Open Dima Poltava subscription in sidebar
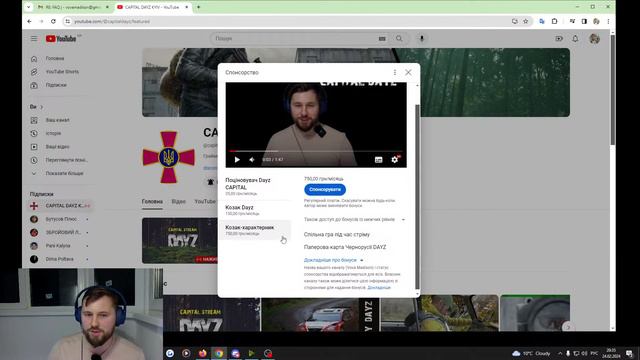Screen dimensions: 640x360 point(61,259)
